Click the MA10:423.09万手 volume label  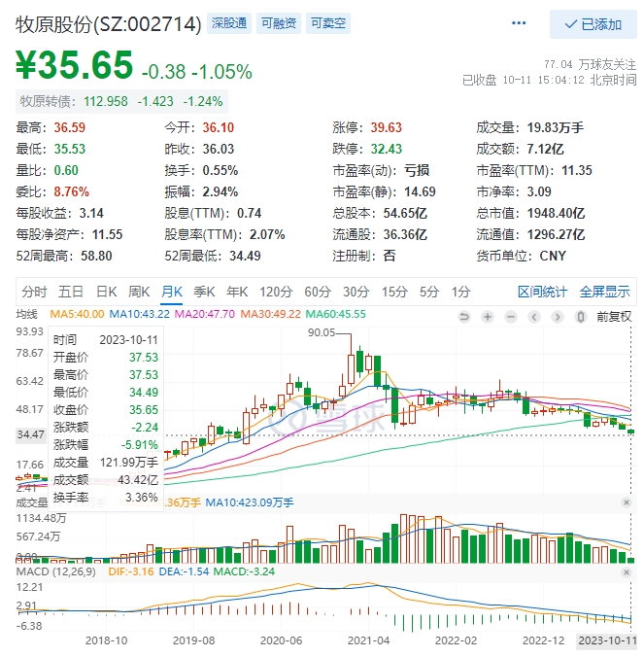pyautogui.click(x=249, y=502)
